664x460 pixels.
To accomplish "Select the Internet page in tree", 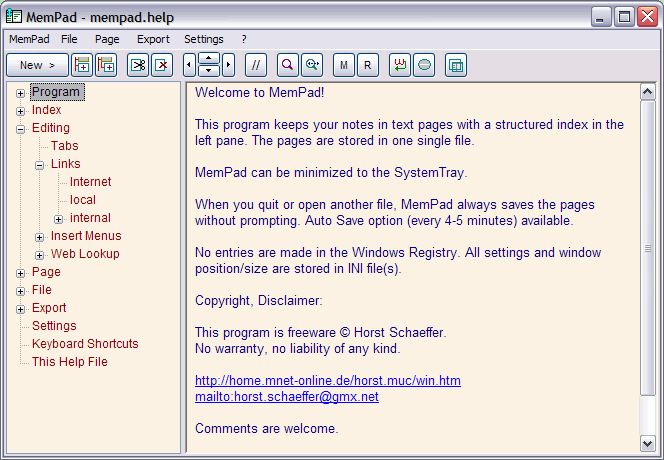I will (x=91, y=182).
